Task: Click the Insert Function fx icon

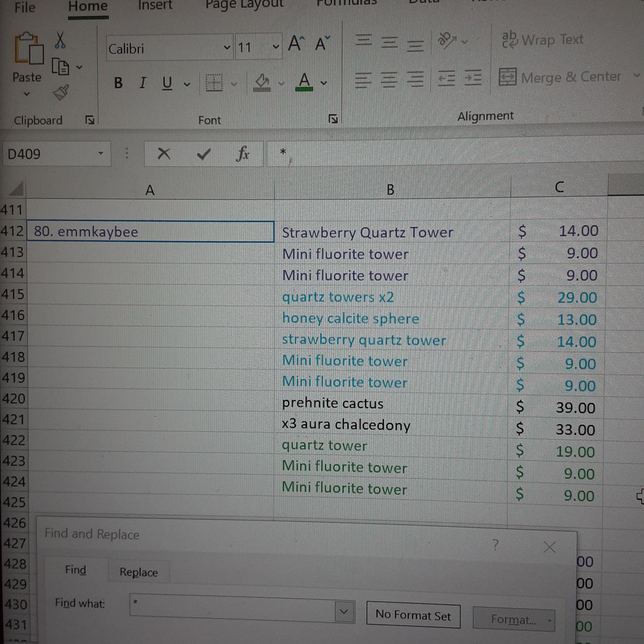Action: click(242, 154)
